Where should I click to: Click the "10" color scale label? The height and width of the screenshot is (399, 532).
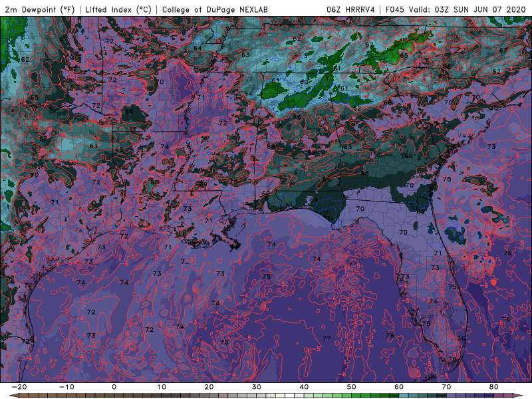point(162,387)
